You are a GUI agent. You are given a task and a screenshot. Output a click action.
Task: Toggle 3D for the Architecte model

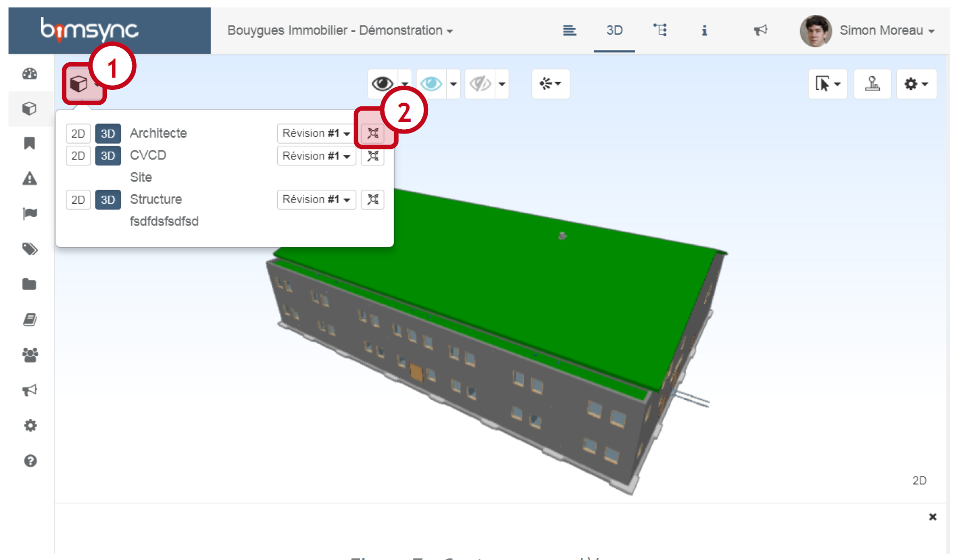tap(108, 133)
